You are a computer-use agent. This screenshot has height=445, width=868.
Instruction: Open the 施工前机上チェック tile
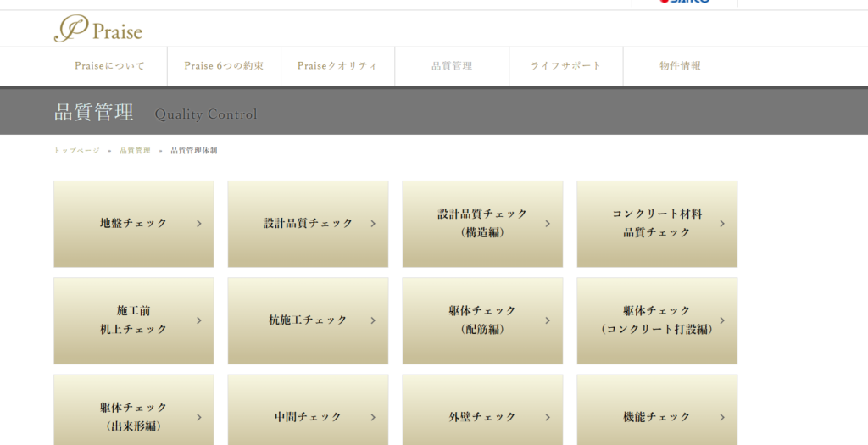click(134, 320)
